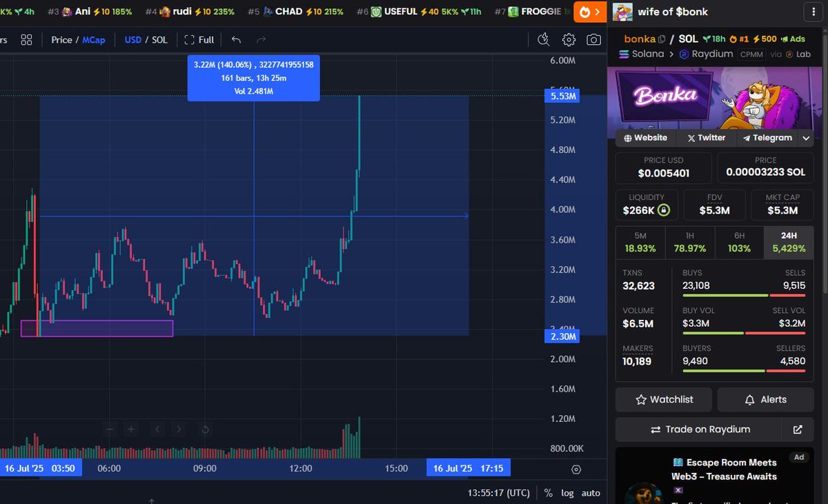Set chart currency to SOL
The image size is (828, 504).
coord(159,40)
